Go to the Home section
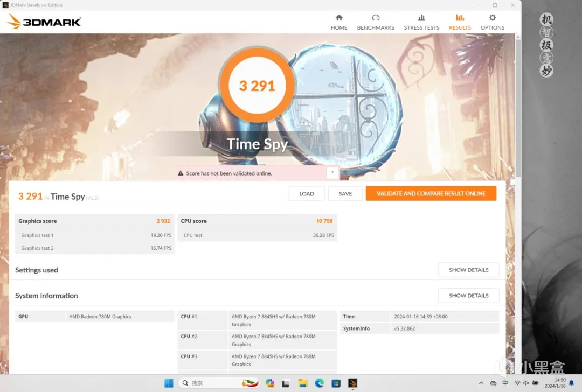The height and width of the screenshot is (392, 582). pyautogui.click(x=339, y=22)
